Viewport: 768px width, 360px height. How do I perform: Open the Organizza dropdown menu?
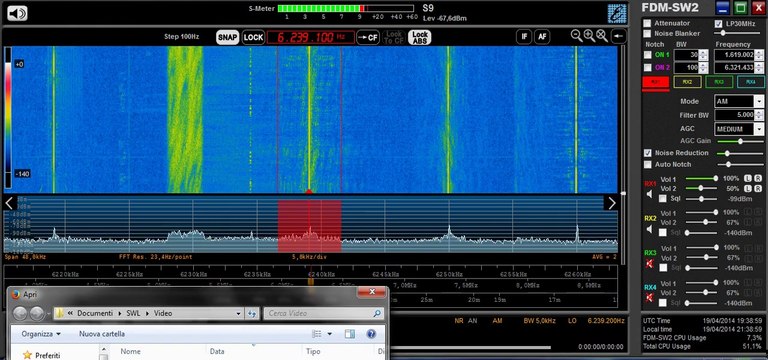click(41, 334)
